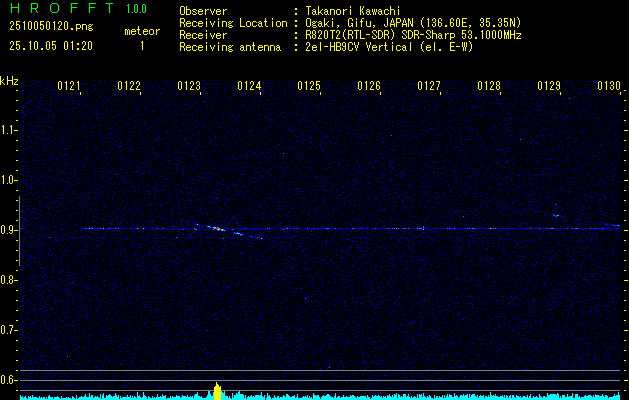Click the antenna text 2el-HB9CV Vertical
The image size is (629, 400).
tap(359, 47)
